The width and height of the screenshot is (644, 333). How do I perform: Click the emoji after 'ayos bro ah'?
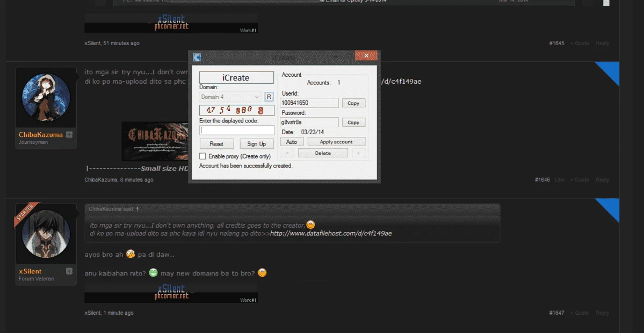131,254
